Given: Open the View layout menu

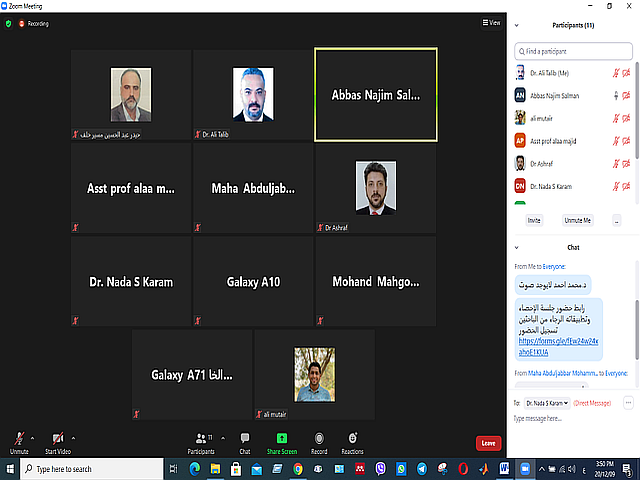Looking at the screenshot, I should (490, 22).
